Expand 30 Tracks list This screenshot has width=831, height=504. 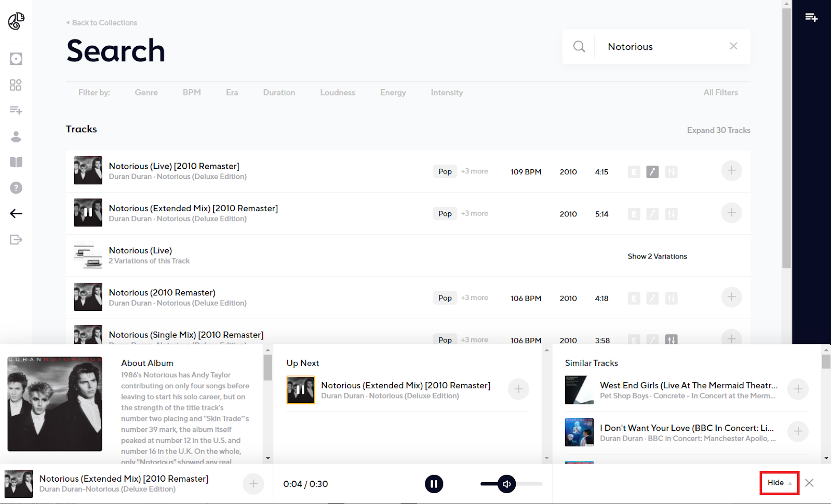718,130
